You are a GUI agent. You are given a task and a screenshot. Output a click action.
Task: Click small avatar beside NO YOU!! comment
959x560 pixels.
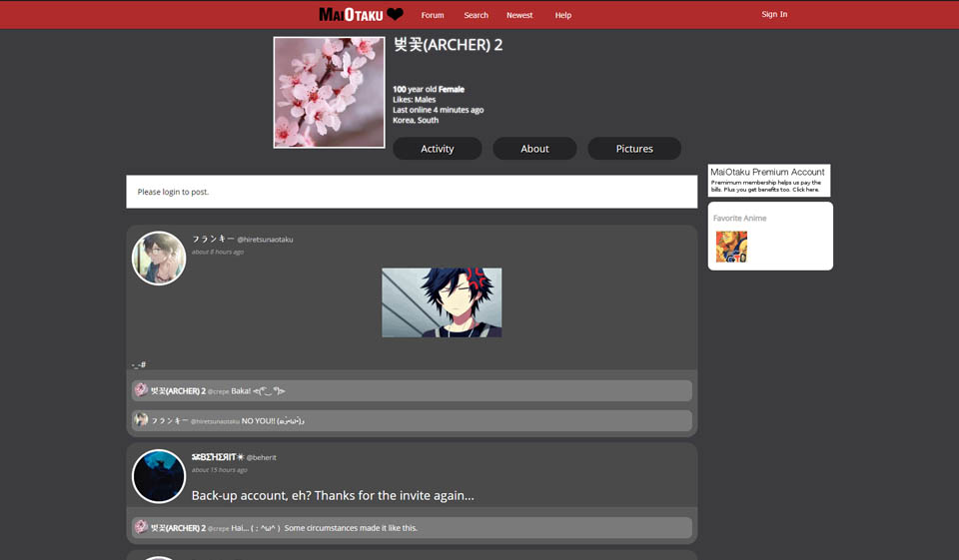pyautogui.click(x=141, y=420)
